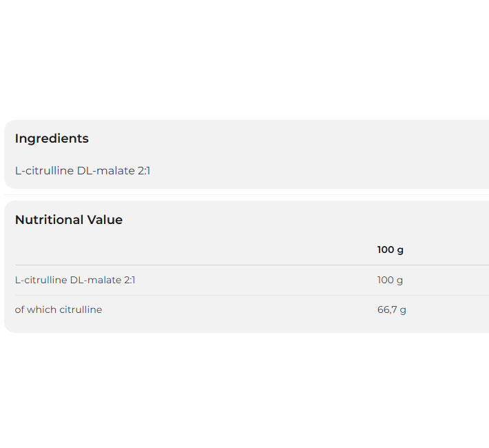Click the "2:1" ratio under Ingredients

[143, 170]
